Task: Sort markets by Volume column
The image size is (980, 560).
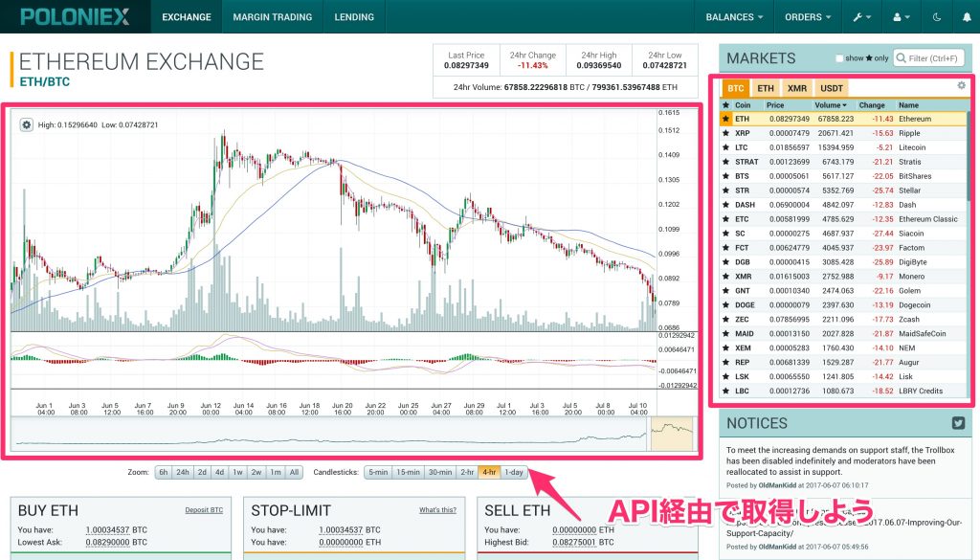Action: tap(831, 105)
